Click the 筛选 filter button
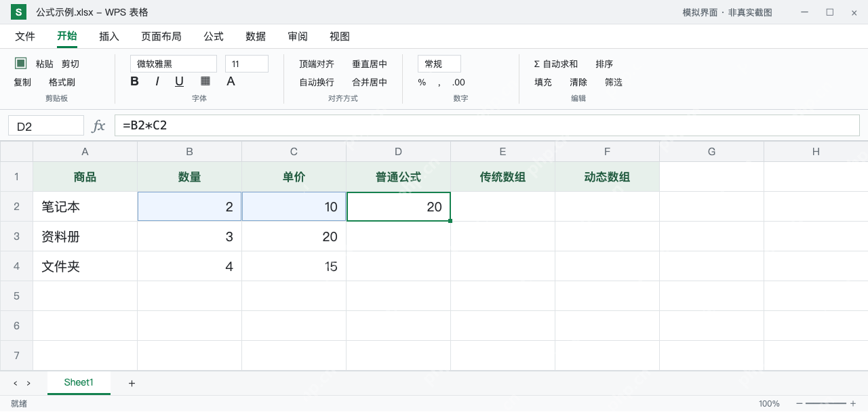 [x=614, y=83]
